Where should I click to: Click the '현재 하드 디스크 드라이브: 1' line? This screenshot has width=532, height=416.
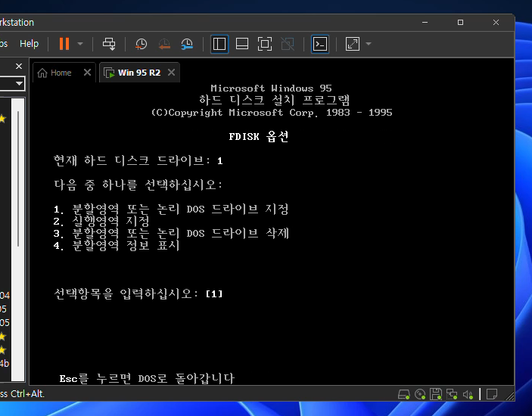pyautogui.click(x=138, y=160)
